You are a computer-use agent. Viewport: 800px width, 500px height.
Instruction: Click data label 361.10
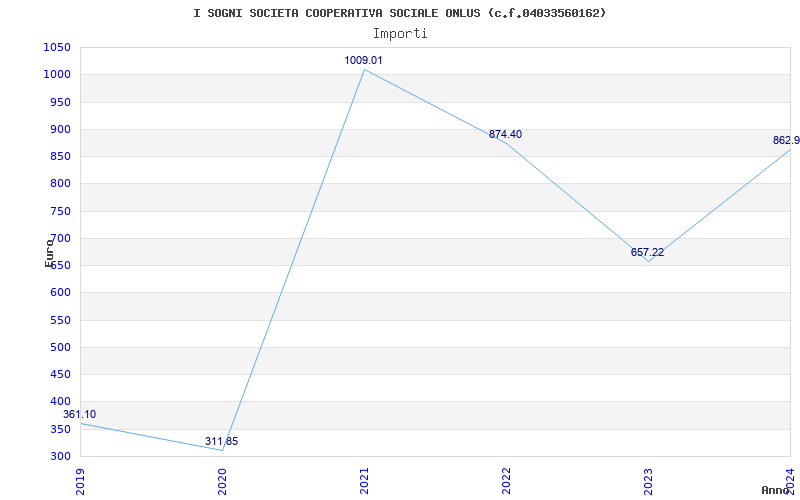point(80,414)
